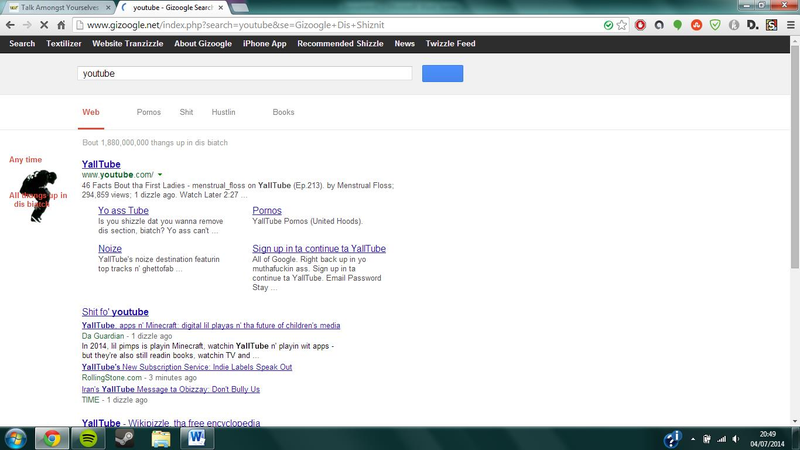Open the black 'D.' extension
Screen dimensions: 800x450
(x=753, y=25)
